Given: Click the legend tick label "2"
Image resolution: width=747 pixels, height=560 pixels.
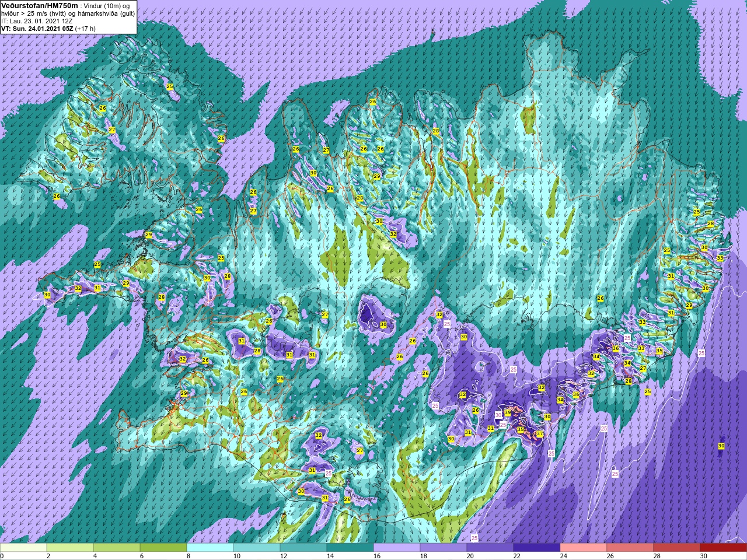Looking at the screenshot, I should (48, 556).
